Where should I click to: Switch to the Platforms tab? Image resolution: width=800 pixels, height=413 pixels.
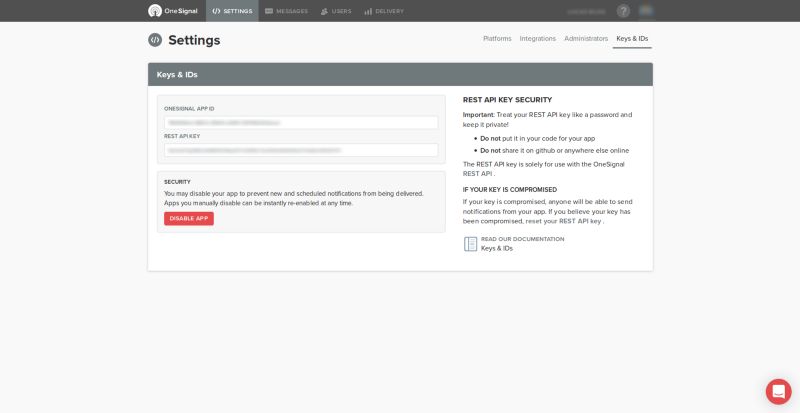497,39
